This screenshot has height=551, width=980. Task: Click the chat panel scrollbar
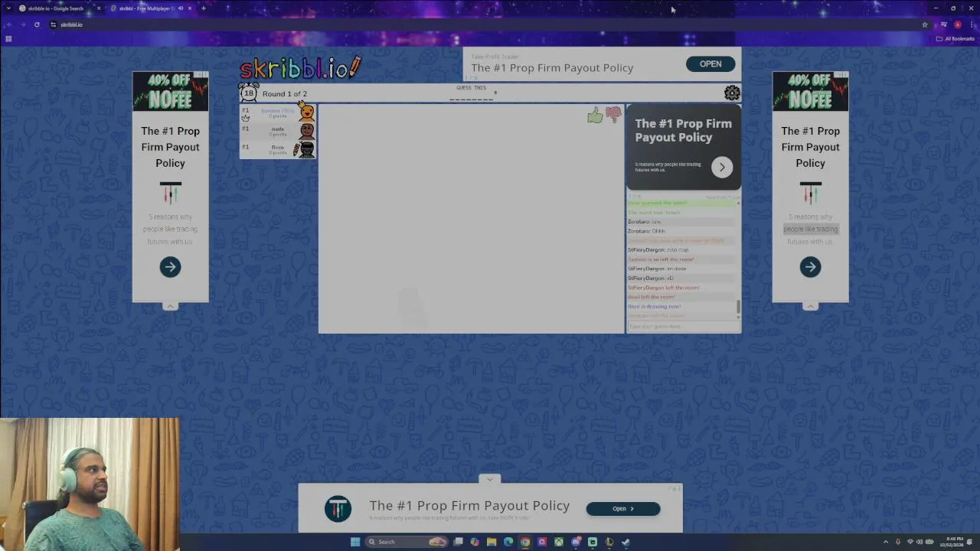click(x=739, y=306)
